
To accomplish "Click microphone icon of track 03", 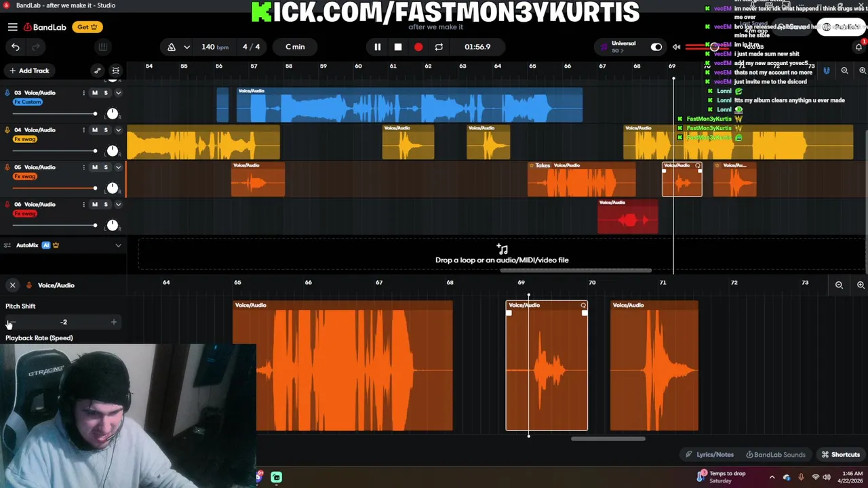I will pyautogui.click(x=7, y=93).
